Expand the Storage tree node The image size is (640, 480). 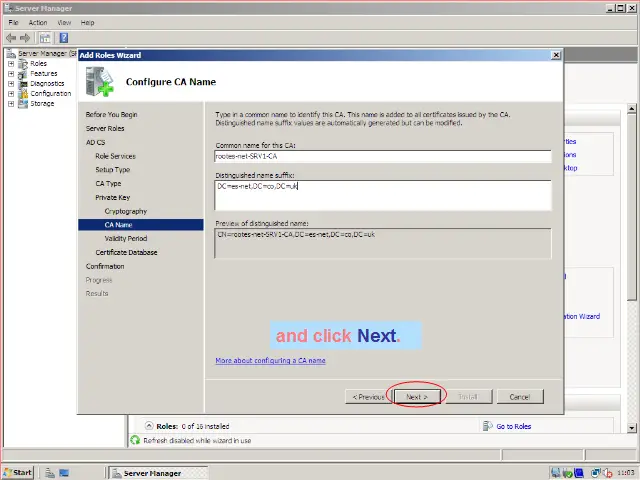coord(11,104)
